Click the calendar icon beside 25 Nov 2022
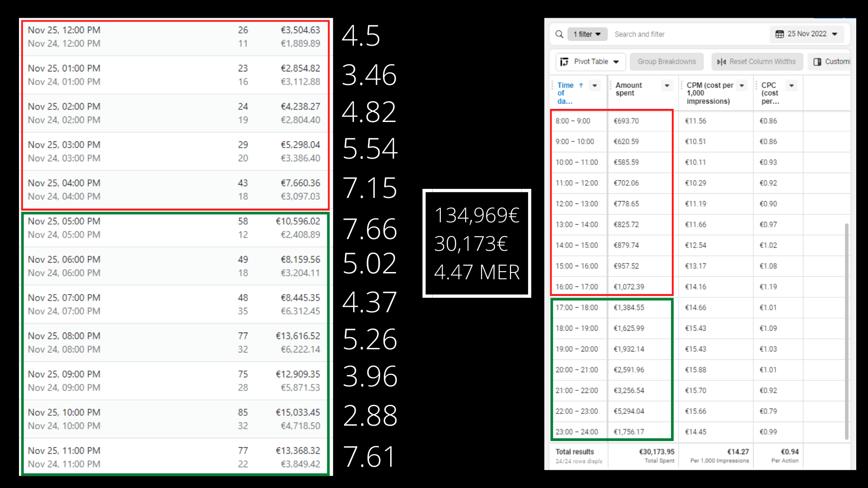 pos(779,34)
